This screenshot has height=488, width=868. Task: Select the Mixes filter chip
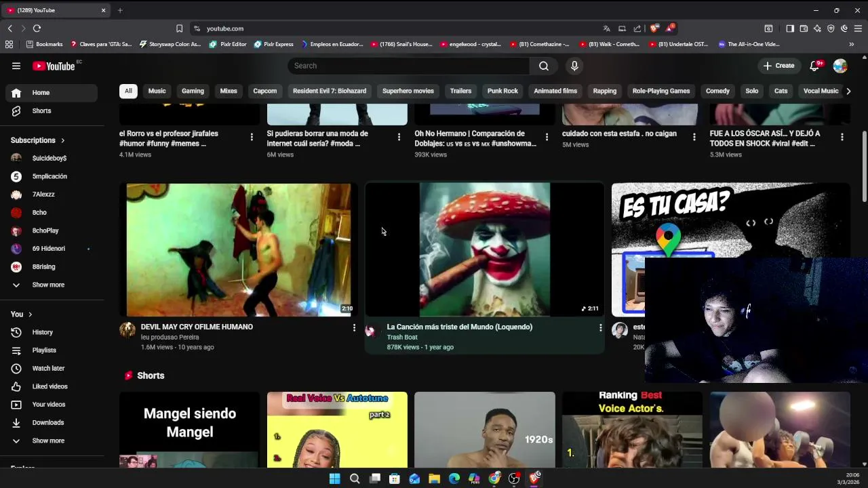(229, 91)
